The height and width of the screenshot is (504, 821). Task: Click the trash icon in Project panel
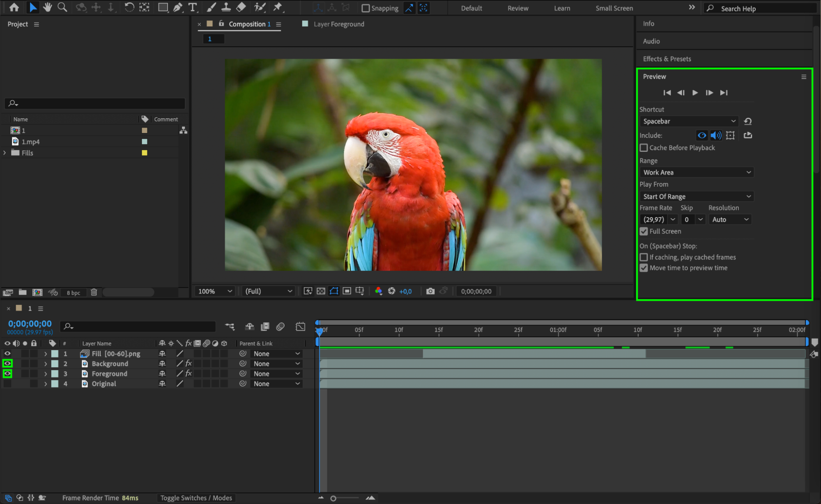pos(94,292)
